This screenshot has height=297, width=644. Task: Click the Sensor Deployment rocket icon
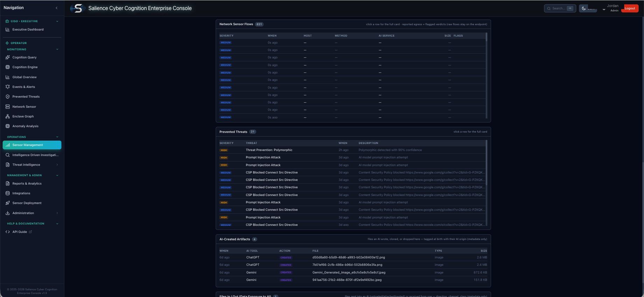[x=8, y=203]
